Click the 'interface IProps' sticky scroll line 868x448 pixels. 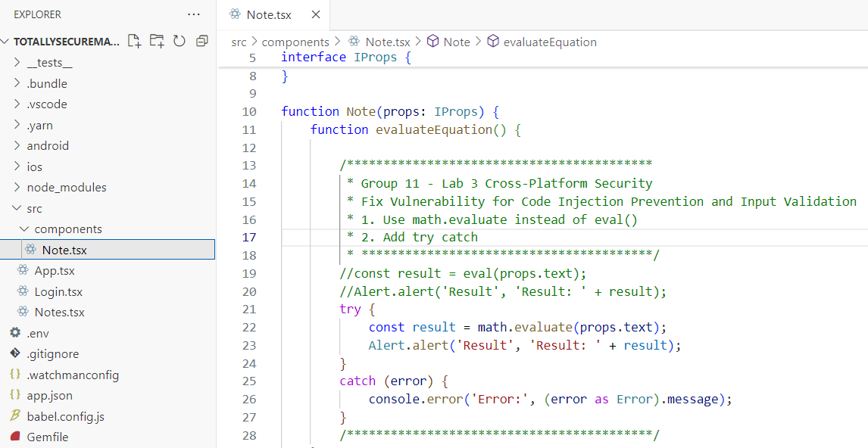[346, 57]
